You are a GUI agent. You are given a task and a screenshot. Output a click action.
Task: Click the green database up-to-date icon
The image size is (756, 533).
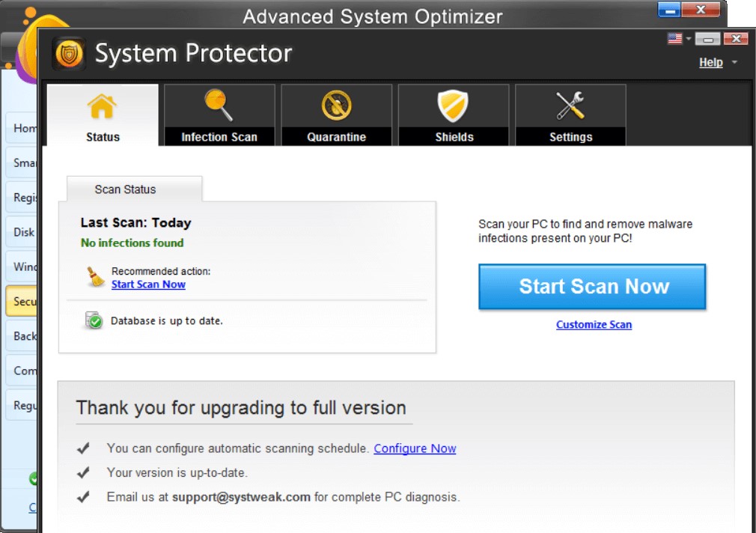92,320
